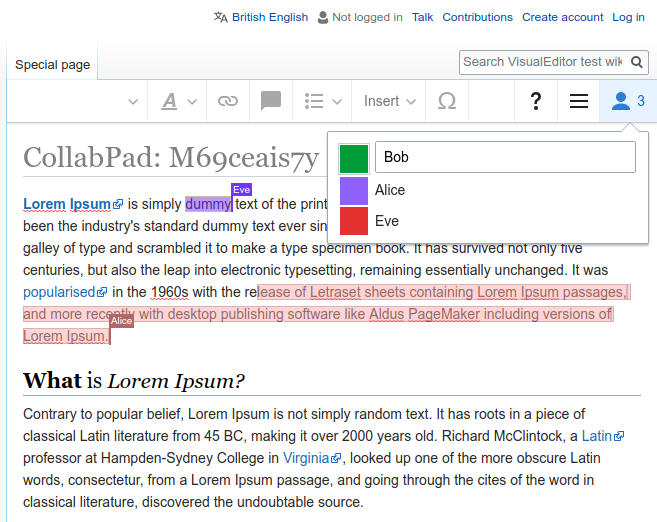Click the highlighted word dummy
The image size is (657, 522).
(208, 204)
